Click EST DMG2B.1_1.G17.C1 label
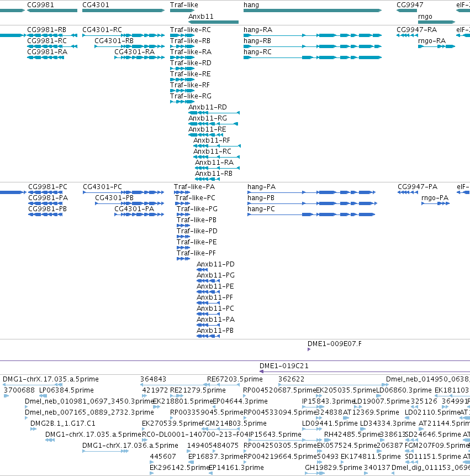 click(62, 423)
